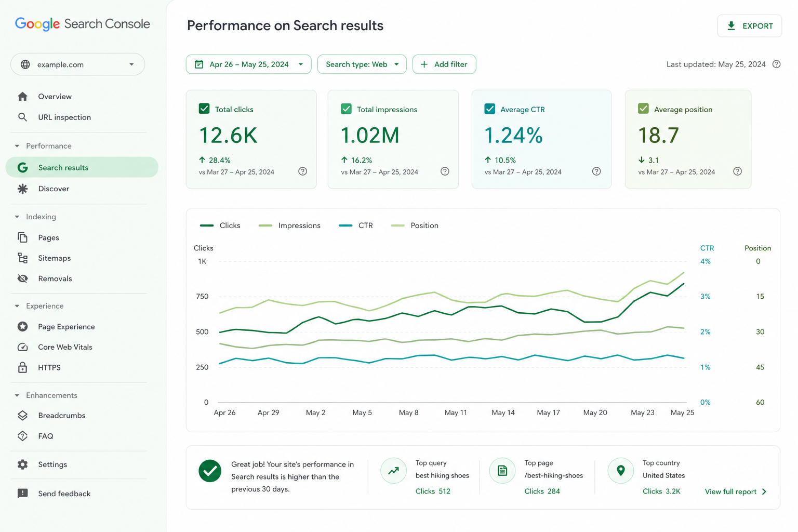Select Search results in sidebar

(82, 167)
